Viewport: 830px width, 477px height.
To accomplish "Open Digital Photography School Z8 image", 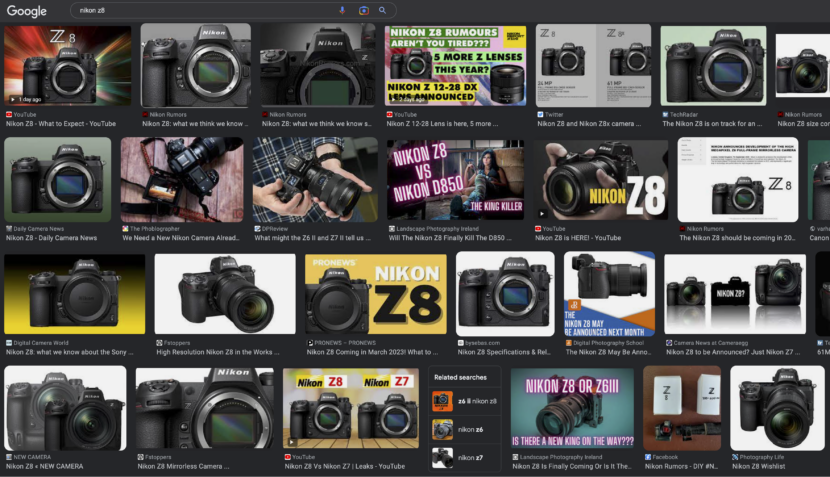I will click(609, 294).
